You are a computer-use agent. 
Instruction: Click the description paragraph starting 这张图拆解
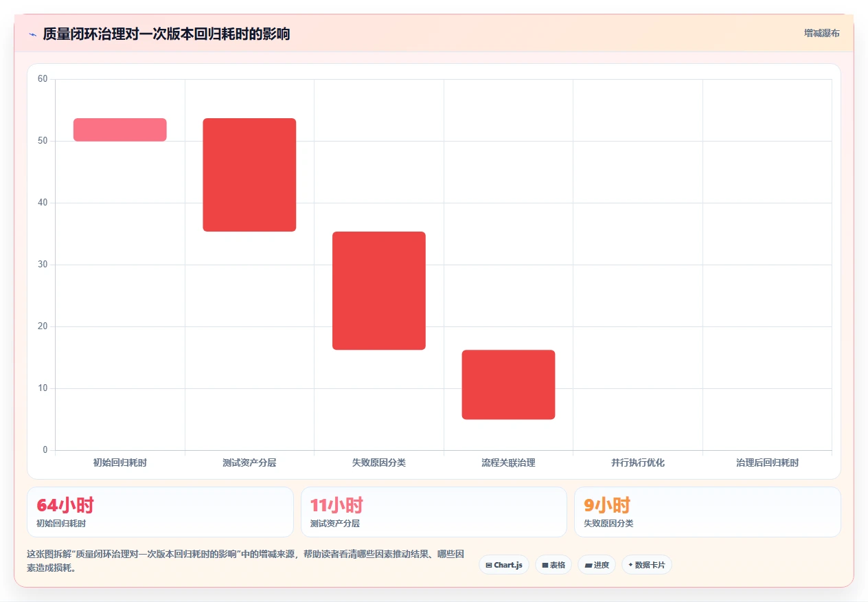[246, 561]
